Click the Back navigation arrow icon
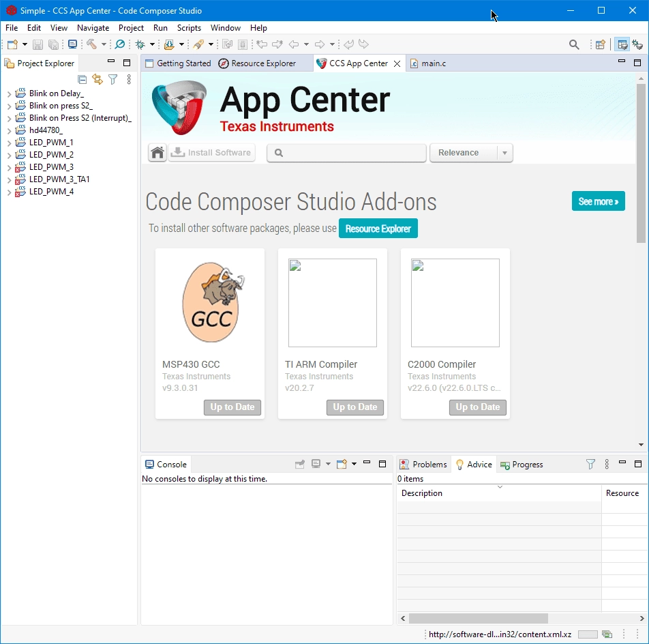Screen dimensions: 649x644 click(x=294, y=44)
